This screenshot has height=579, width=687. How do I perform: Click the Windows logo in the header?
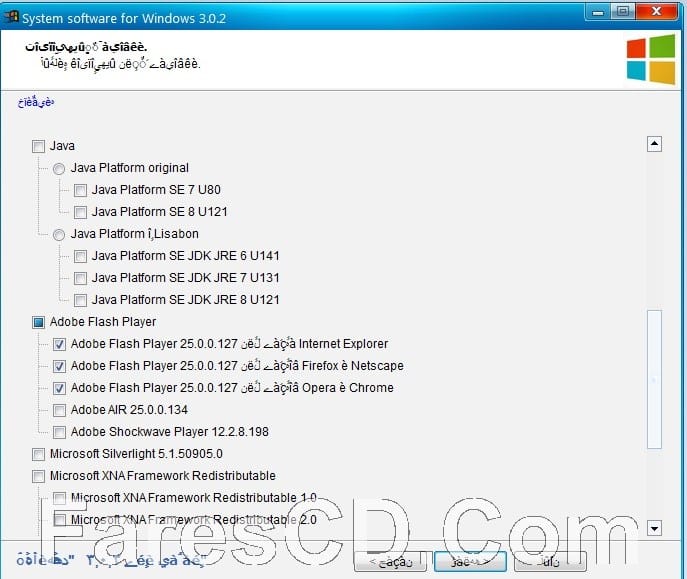tap(651, 60)
